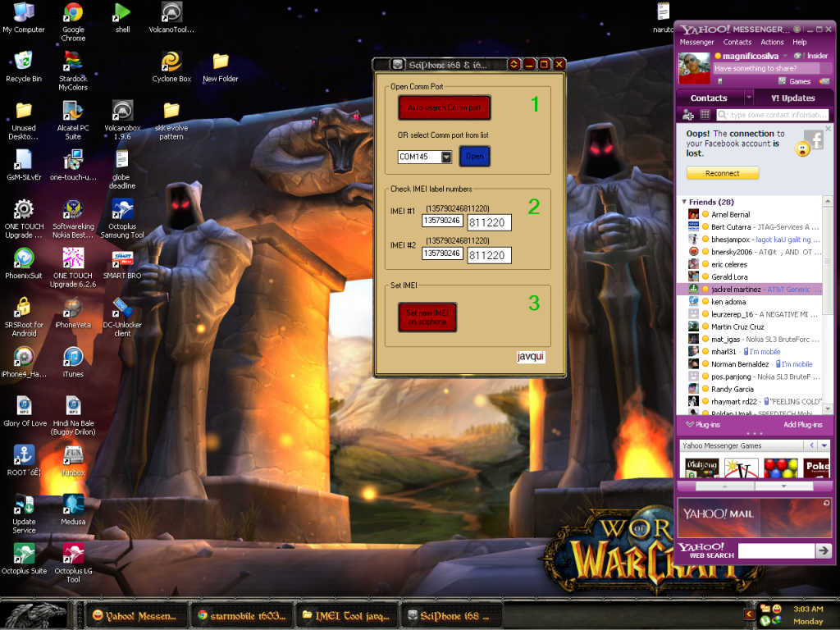This screenshot has height=630, width=840.
Task: Switch to the Y! Updates tab
Action: point(792,98)
